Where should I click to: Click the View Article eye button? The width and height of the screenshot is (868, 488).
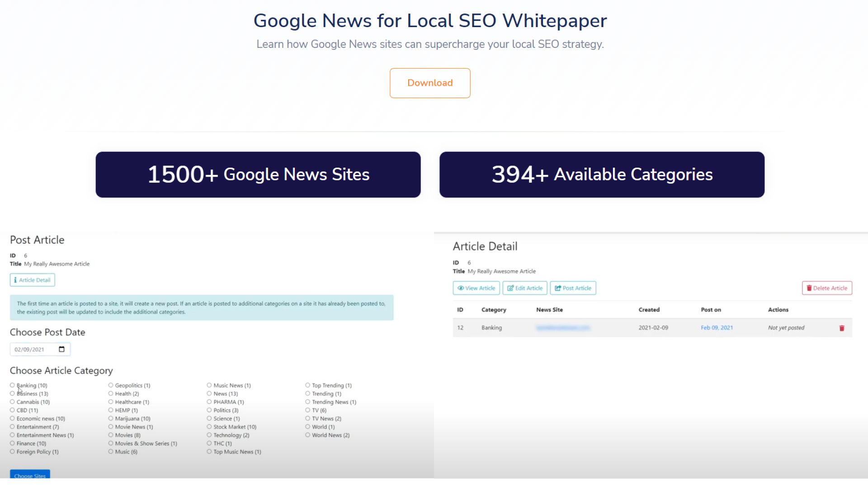[x=476, y=288]
